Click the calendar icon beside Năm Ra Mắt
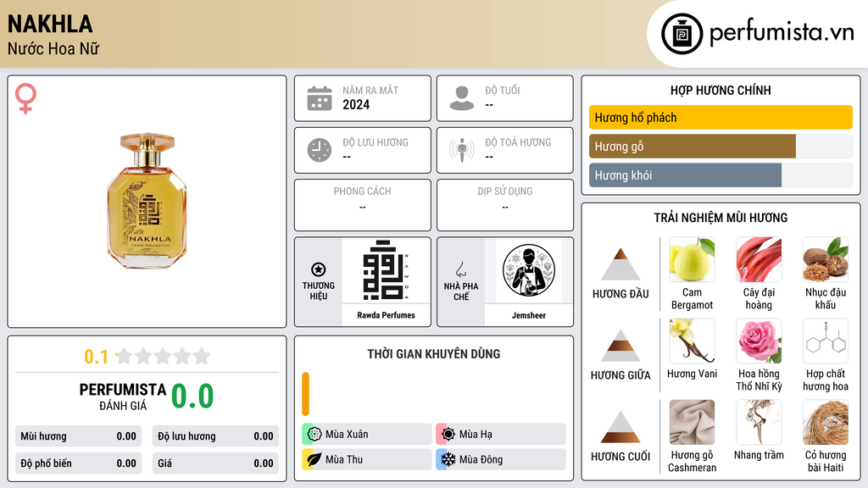The image size is (868, 488). pyautogui.click(x=320, y=98)
